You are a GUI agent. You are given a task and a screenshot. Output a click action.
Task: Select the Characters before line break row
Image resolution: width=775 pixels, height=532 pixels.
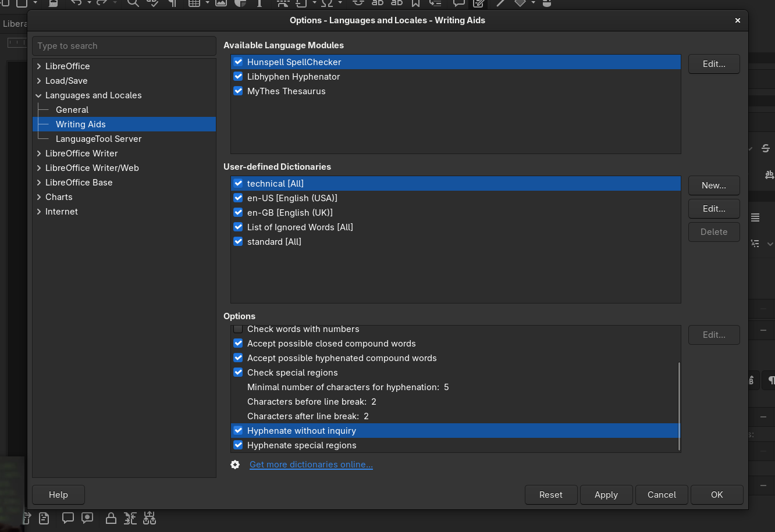click(x=455, y=402)
